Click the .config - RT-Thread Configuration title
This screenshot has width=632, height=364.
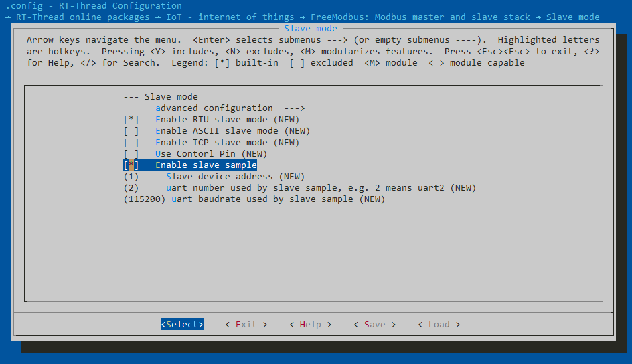[94, 5]
